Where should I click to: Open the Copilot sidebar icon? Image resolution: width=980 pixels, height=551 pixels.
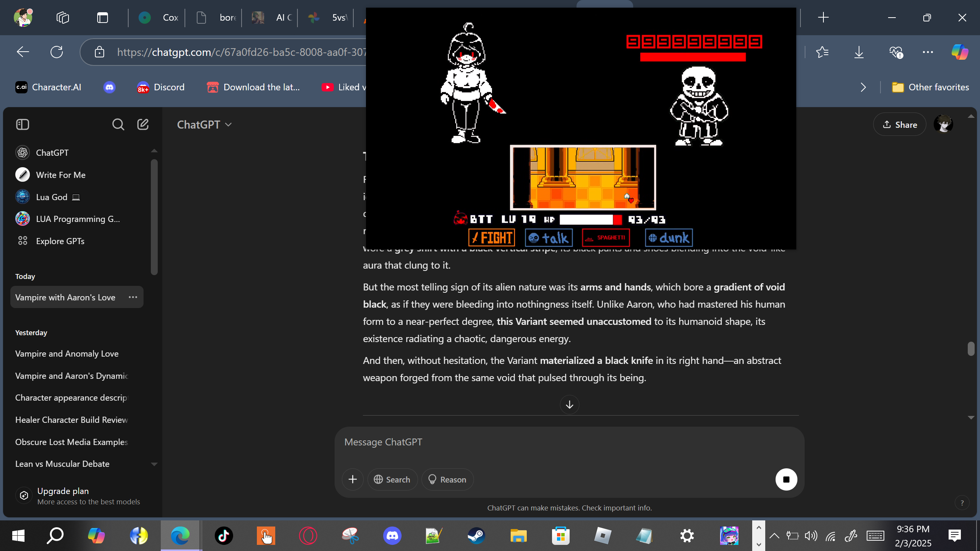960,52
